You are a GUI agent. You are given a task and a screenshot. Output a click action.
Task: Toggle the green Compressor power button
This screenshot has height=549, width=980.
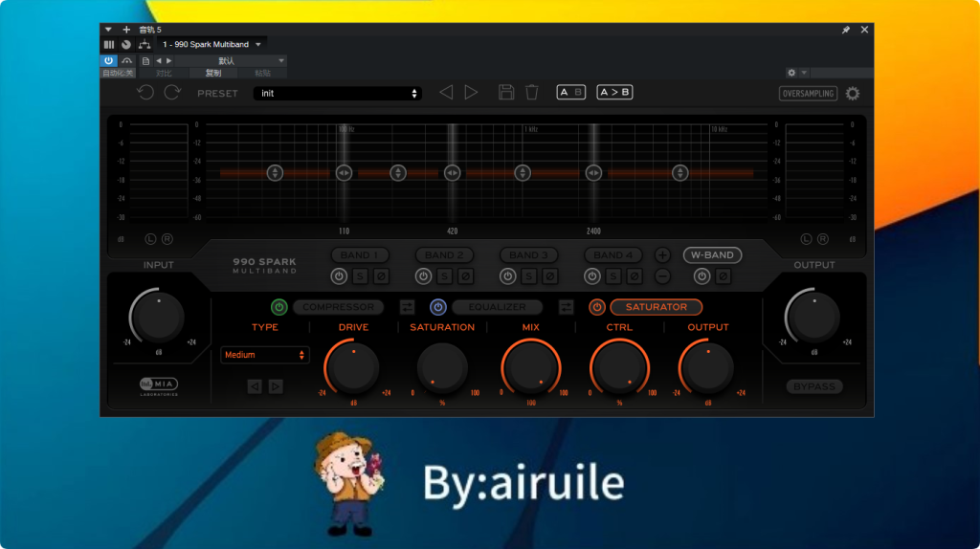click(278, 307)
